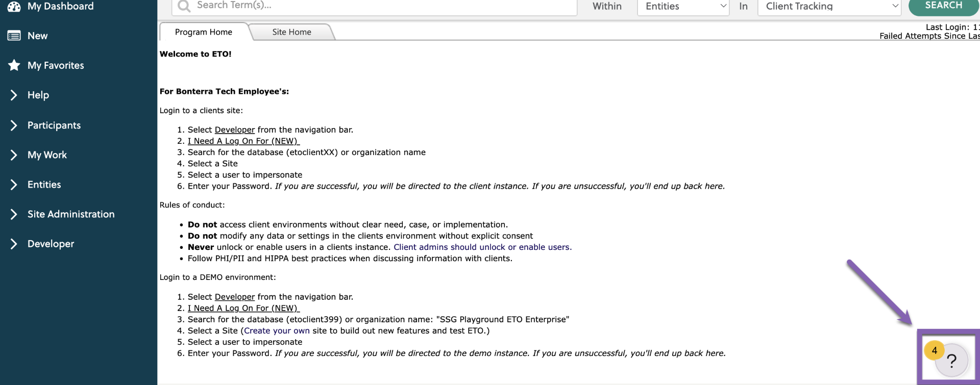Expand the Site Administration chevron
The width and height of the screenshot is (980, 385).
(14, 214)
